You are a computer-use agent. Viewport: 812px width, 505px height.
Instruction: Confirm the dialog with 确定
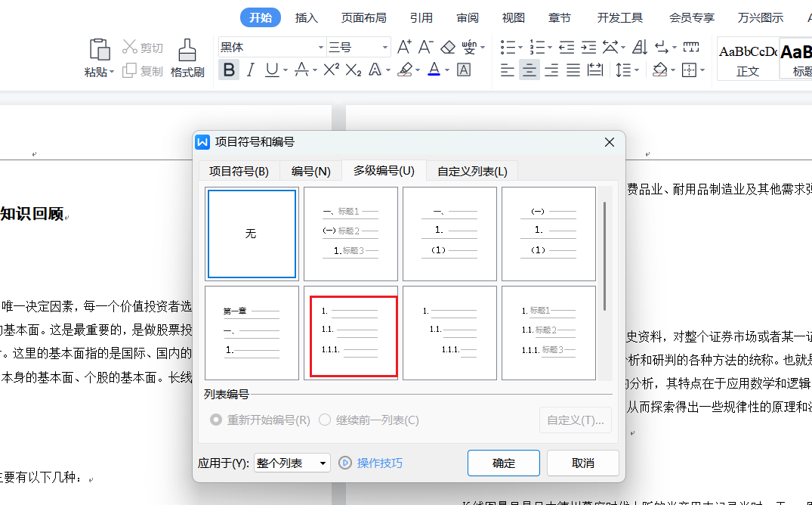click(503, 463)
